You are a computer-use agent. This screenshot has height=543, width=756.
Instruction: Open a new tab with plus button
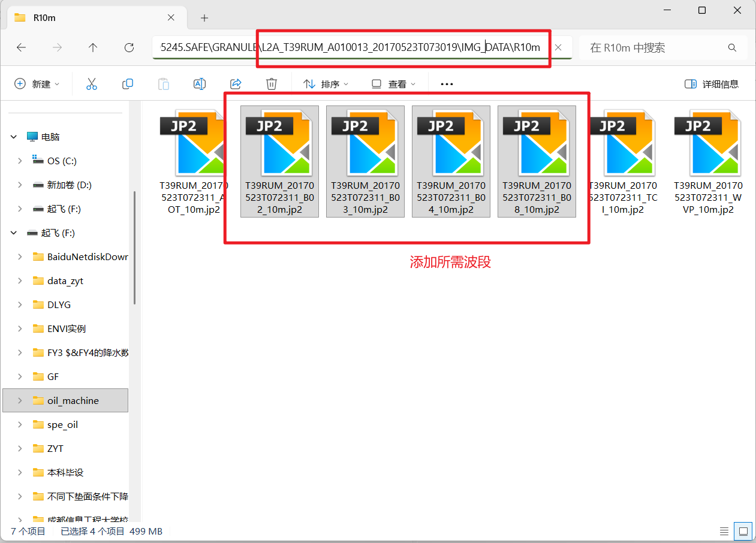(x=204, y=18)
